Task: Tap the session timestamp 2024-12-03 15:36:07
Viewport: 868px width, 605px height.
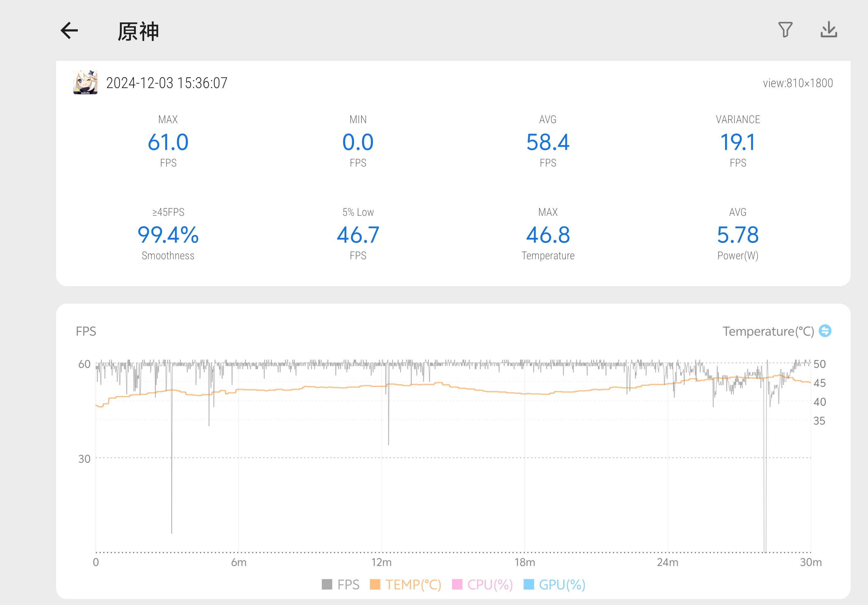Action: pyautogui.click(x=167, y=83)
